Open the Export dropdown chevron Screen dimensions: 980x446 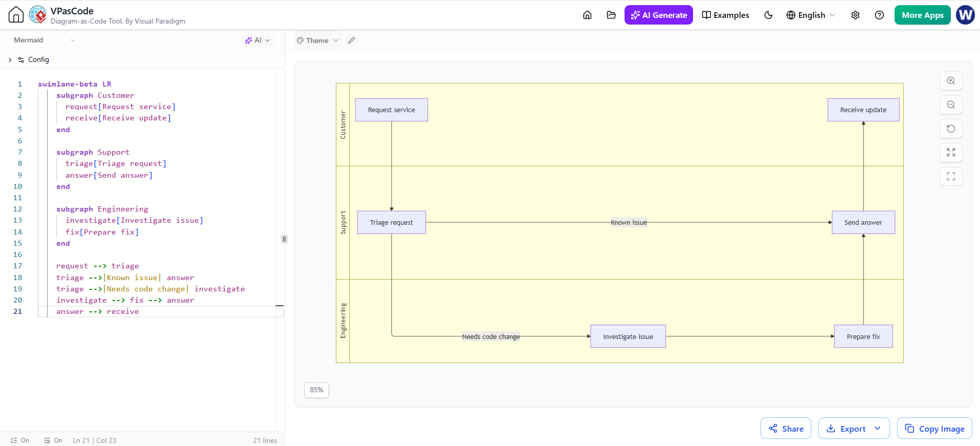(x=878, y=429)
